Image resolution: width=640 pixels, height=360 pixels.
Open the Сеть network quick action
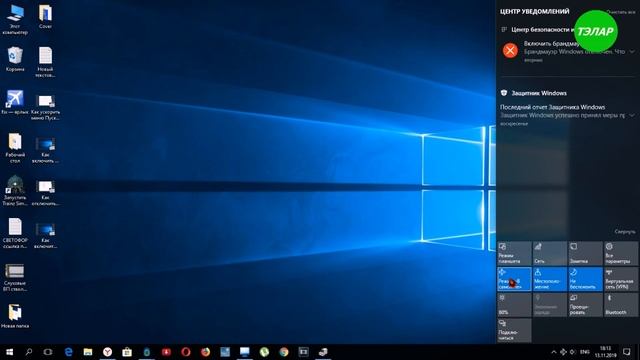550,253
